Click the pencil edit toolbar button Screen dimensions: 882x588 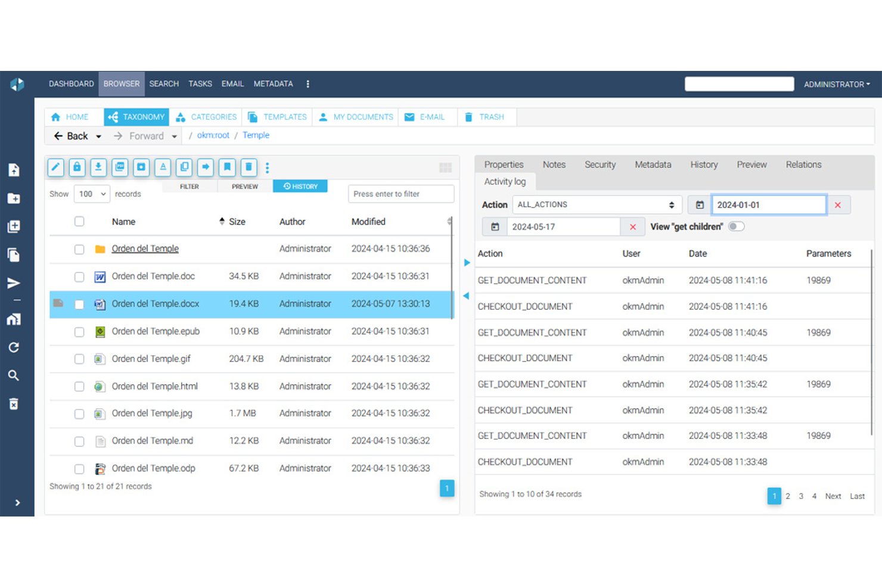(x=56, y=167)
